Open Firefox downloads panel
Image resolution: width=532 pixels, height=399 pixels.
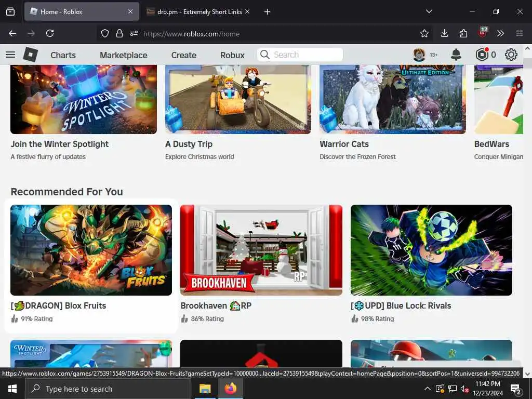pyautogui.click(x=444, y=33)
